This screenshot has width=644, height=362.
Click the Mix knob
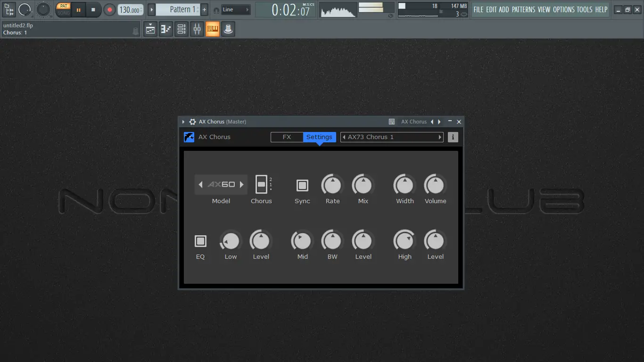click(363, 185)
